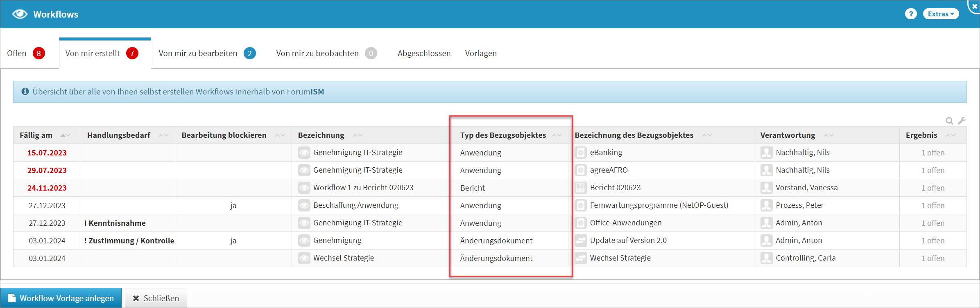This screenshot has height=308, width=980.
Task: Switch to the Vorlagen tab
Action: tap(480, 53)
